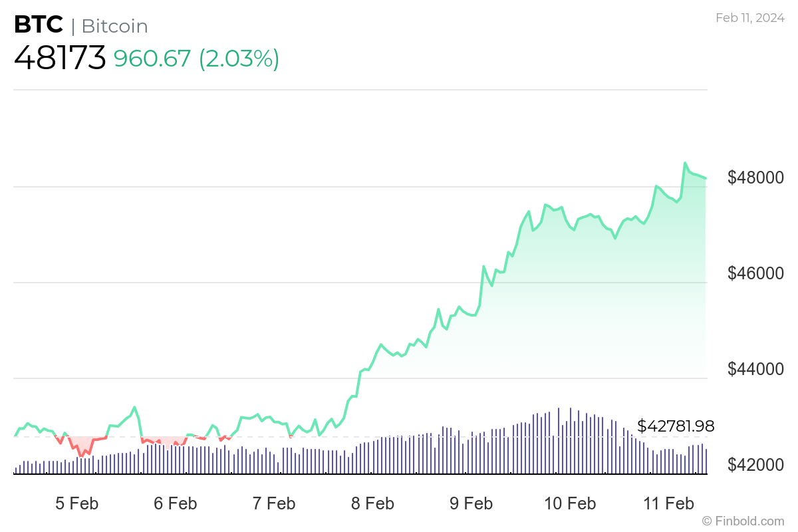Click the $42000 price axis label
Viewport: 798px width, 532px height.
point(755,465)
